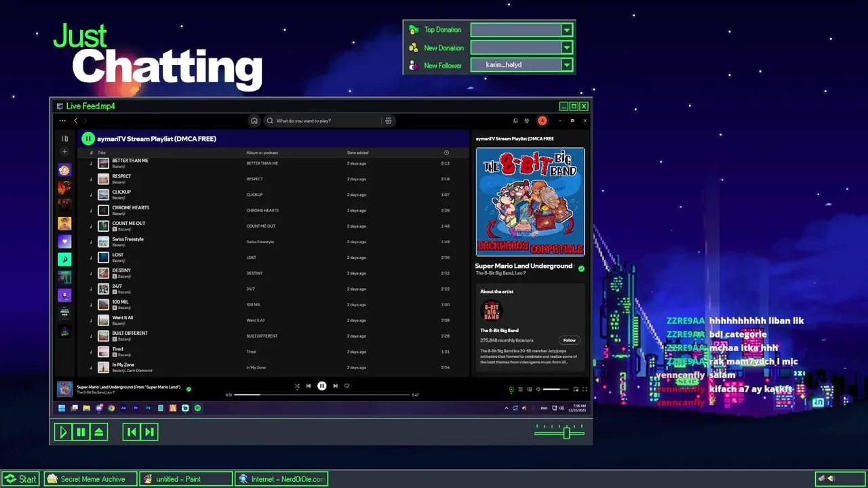Image resolution: width=868 pixels, height=488 pixels.
Task: Adjust the green Live Feed volume slider
Action: 559,432
